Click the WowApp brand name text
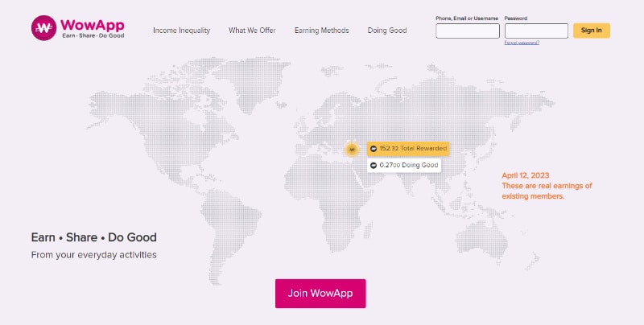This screenshot has width=644, height=325. point(93,25)
